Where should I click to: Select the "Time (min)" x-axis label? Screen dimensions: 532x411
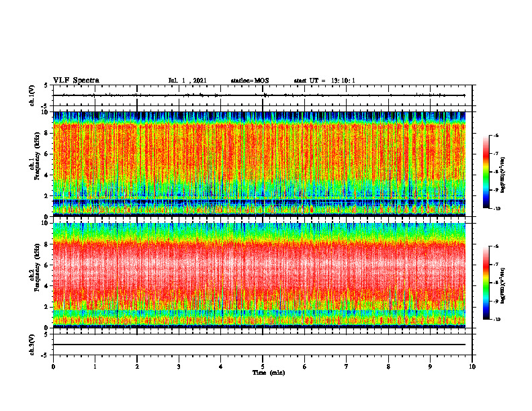(269, 373)
